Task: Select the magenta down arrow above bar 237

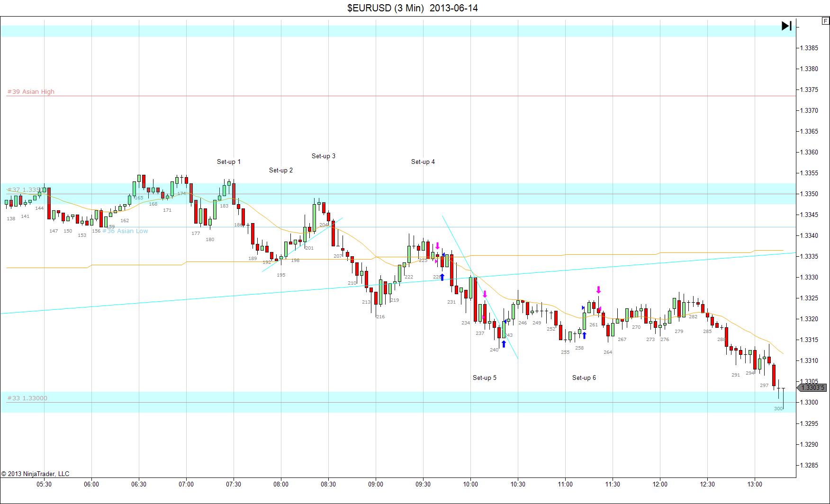Action: click(485, 294)
